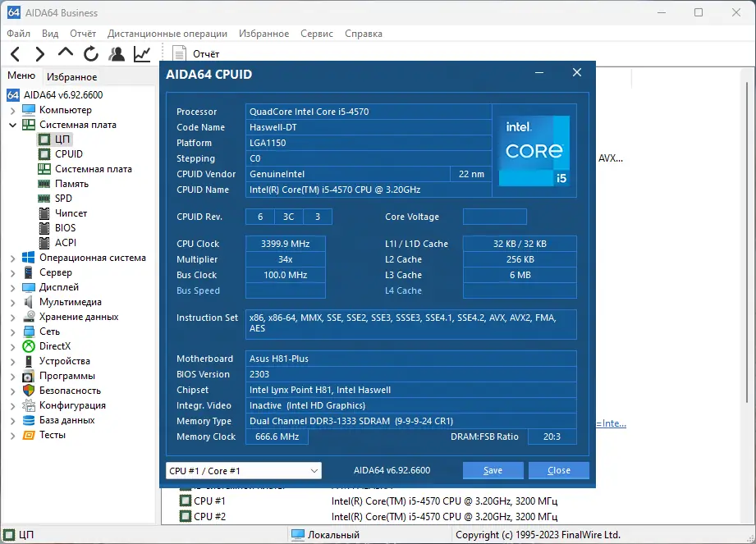
Task: Go forward with the right arrow toolbar icon
Action: [x=40, y=54]
